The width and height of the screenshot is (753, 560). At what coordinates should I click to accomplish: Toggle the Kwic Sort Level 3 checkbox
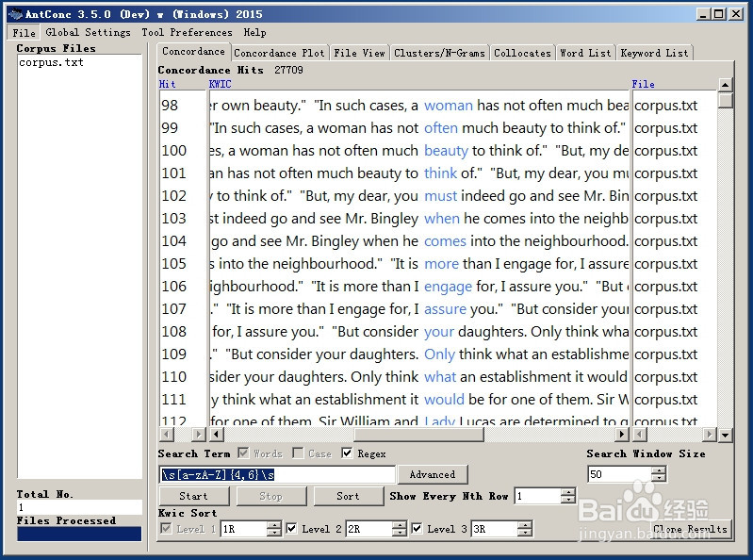[x=417, y=528]
